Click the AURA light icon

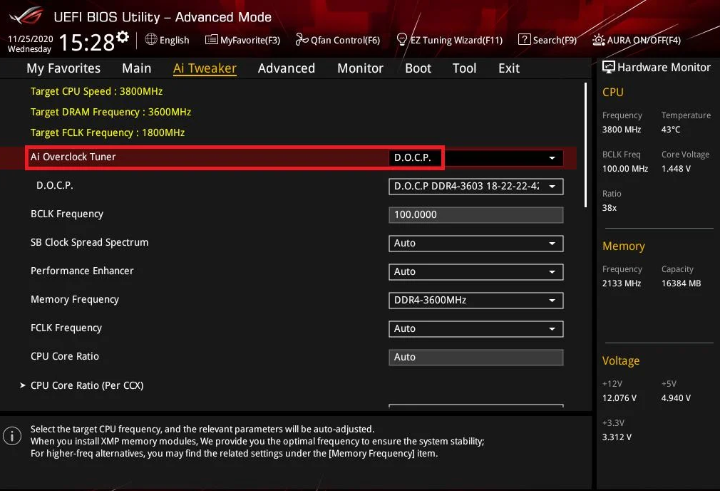[598, 40]
